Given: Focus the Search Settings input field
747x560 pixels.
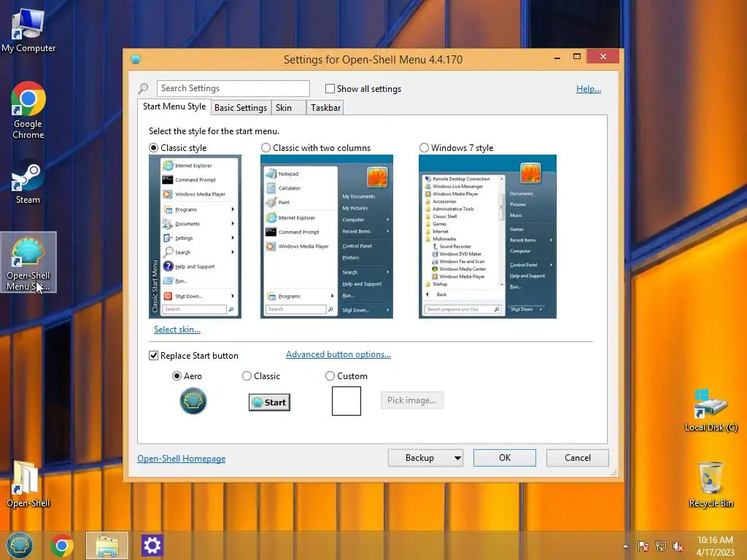Looking at the screenshot, I should pos(233,88).
